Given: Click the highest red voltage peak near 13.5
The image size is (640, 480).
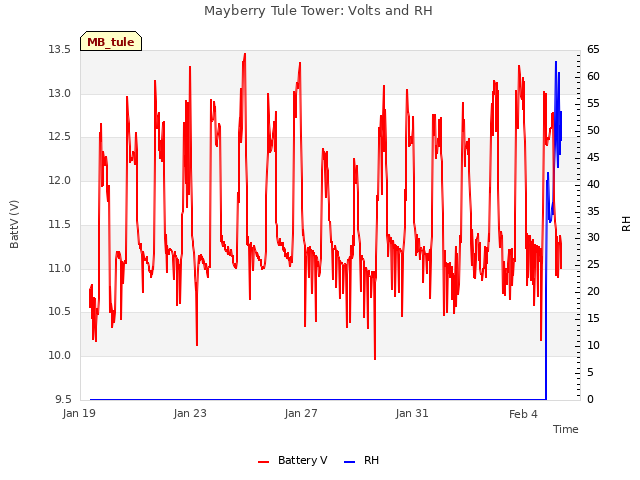Looking at the screenshot, I should (244, 55).
